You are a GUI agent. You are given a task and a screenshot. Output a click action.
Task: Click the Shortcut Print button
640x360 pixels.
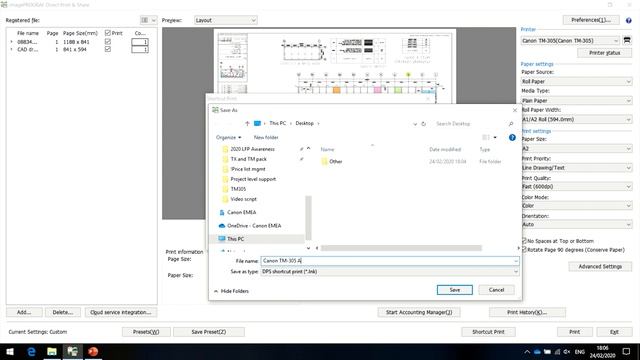point(488,332)
